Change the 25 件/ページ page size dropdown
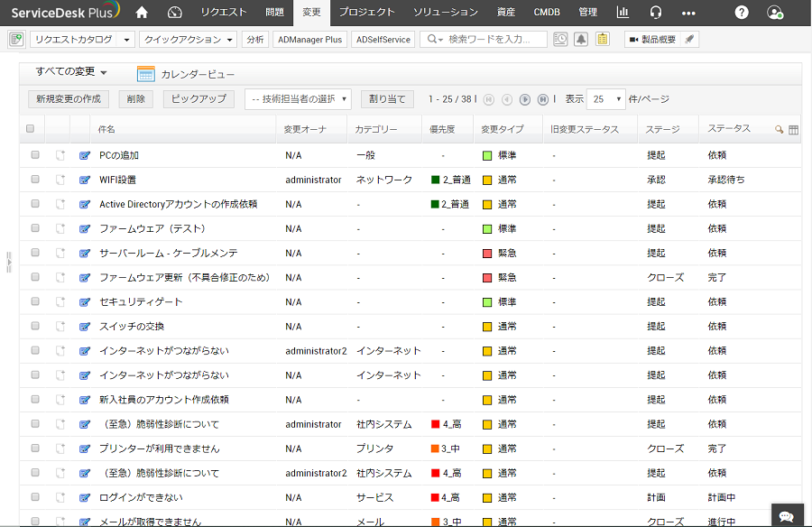This screenshot has width=812, height=527. coord(605,99)
